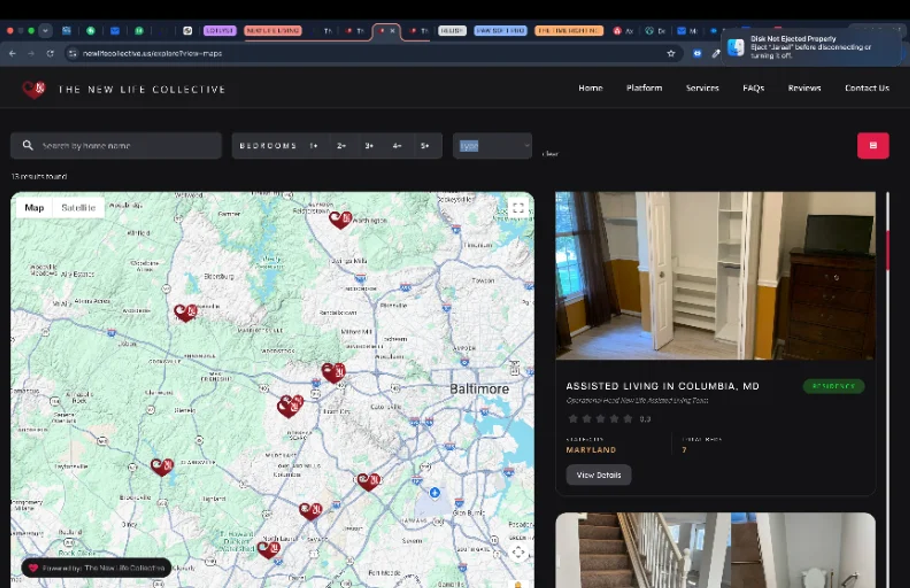Open Contact Us page link
Screen dimensions: 910x588
tap(867, 88)
